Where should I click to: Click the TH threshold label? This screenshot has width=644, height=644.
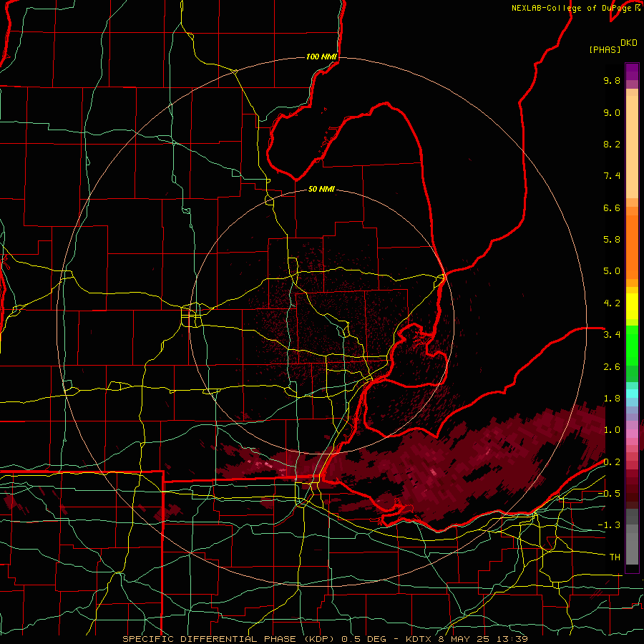point(615,557)
